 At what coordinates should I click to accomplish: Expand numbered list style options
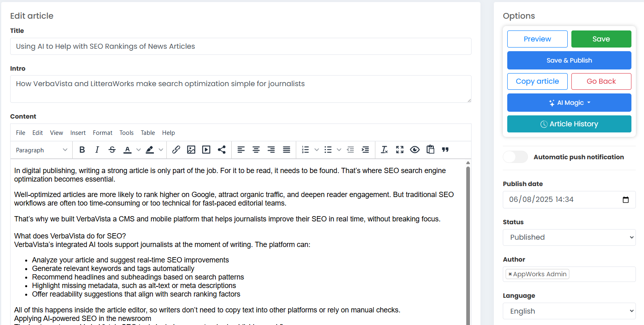click(317, 150)
